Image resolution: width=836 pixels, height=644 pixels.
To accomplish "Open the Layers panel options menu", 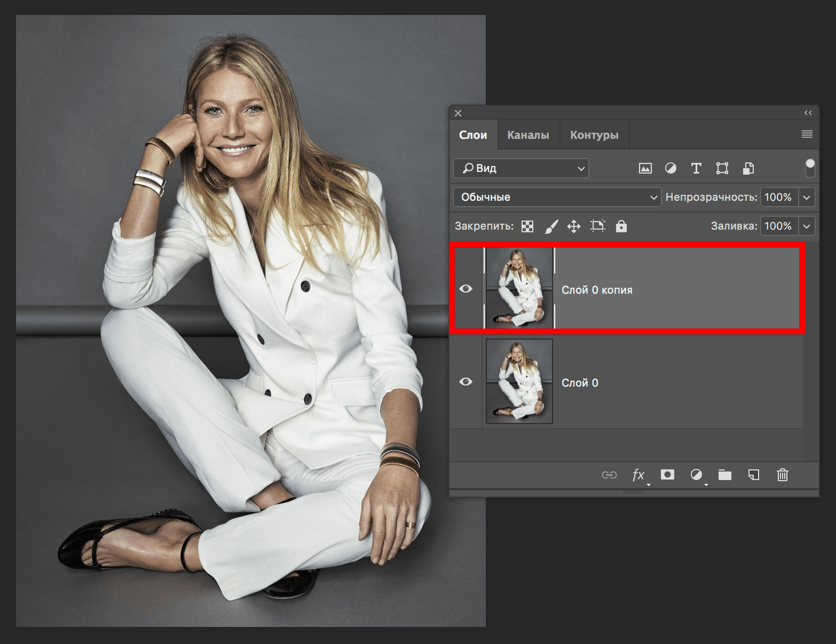I will [807, 135].
